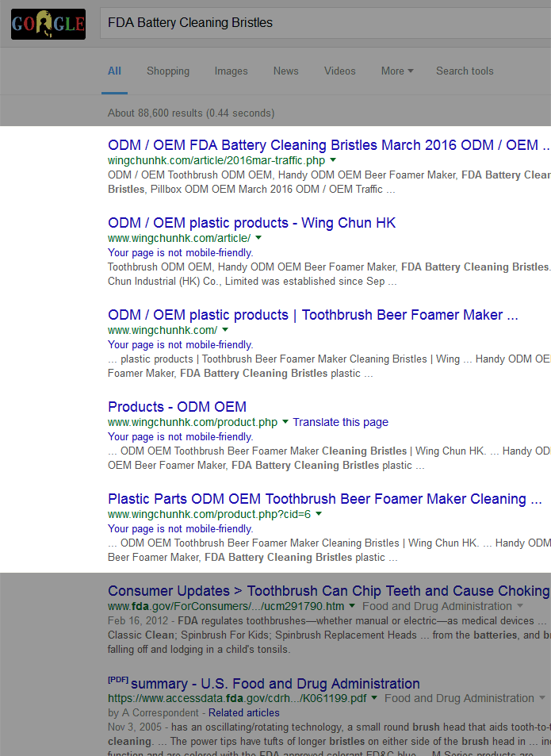Open Plastic Parts ODM OEM Toothbrush result
Image resolution: width=551 pixels, height=756 pixels.
pos(325,499)
